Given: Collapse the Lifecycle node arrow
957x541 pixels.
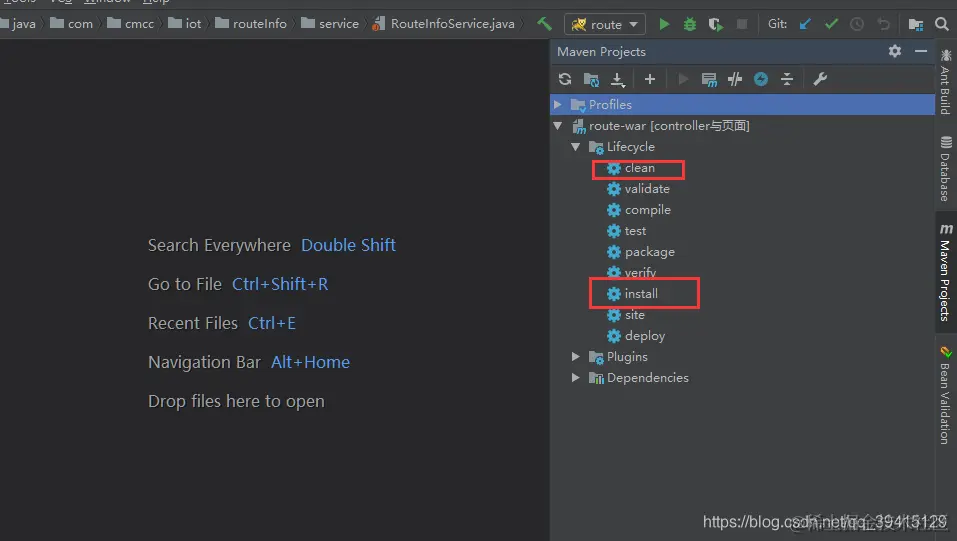Looking at the screenshot, I should coord(576,147).
